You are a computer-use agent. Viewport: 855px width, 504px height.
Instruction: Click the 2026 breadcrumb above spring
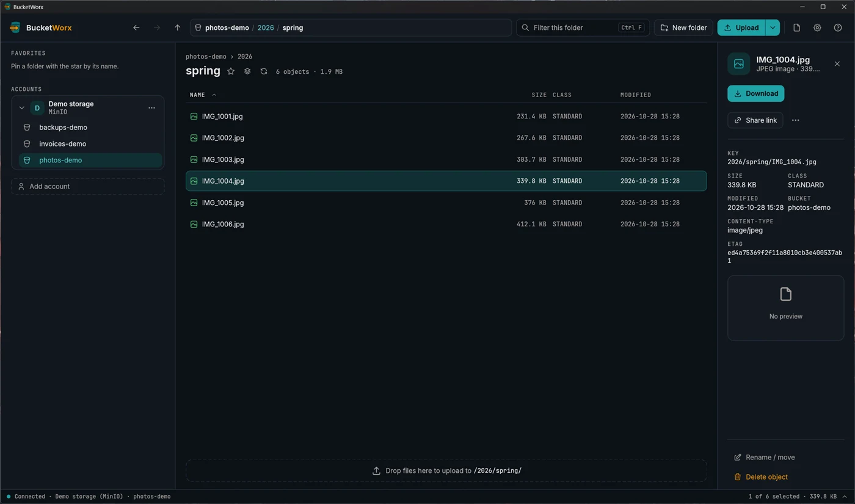[x=245, y=56]
